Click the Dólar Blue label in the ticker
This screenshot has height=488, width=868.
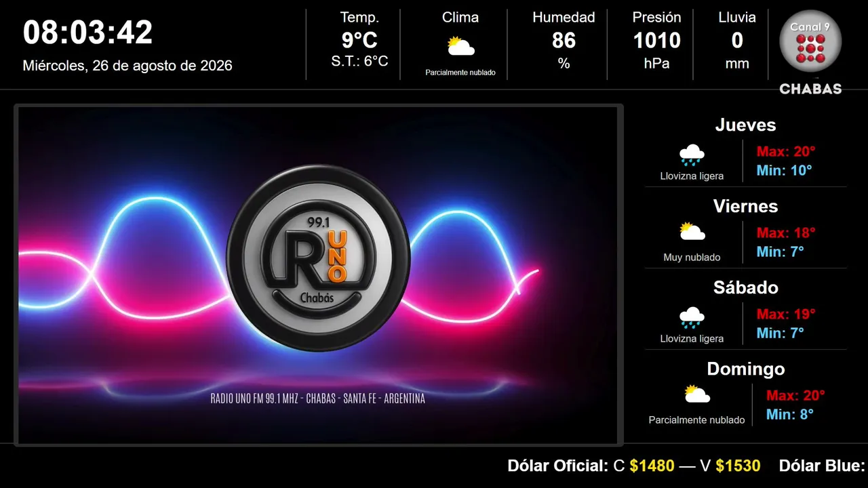[822, 466]
